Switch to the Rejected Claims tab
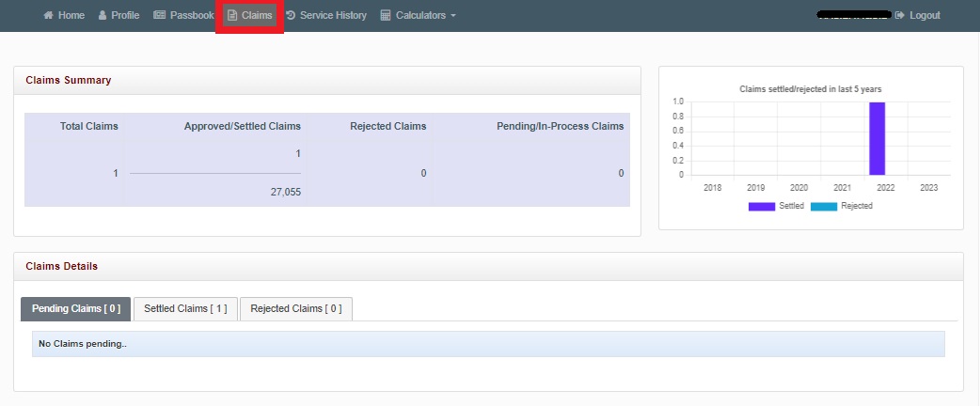This screenshot has width=980, height=406. point(295,308)
